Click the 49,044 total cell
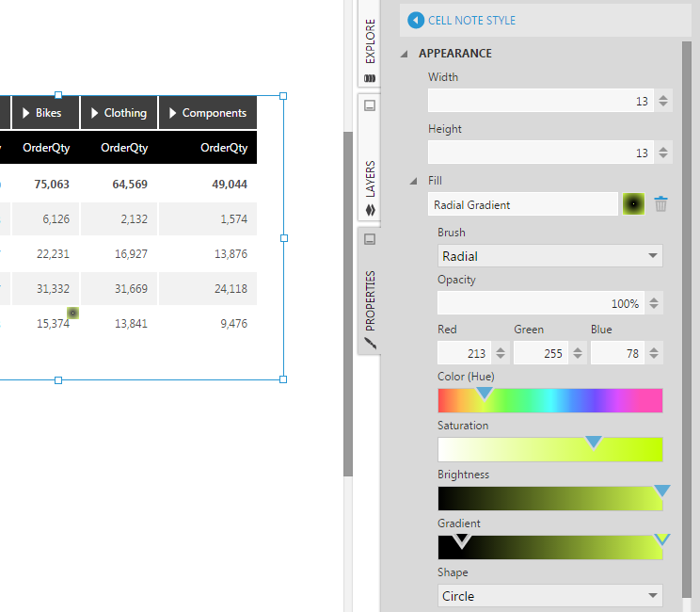 230,184
